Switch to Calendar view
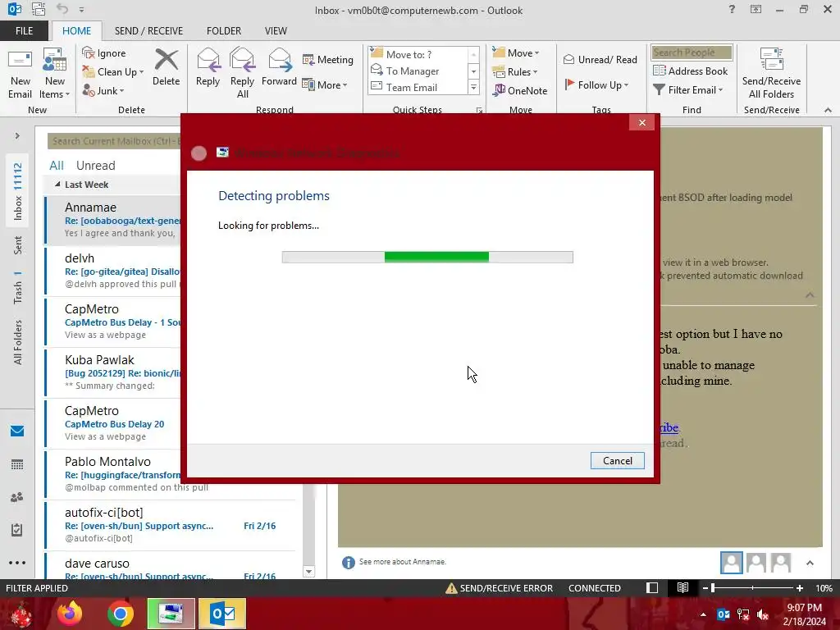This screenshot has width=840, height=630. (x=17, y=464)
